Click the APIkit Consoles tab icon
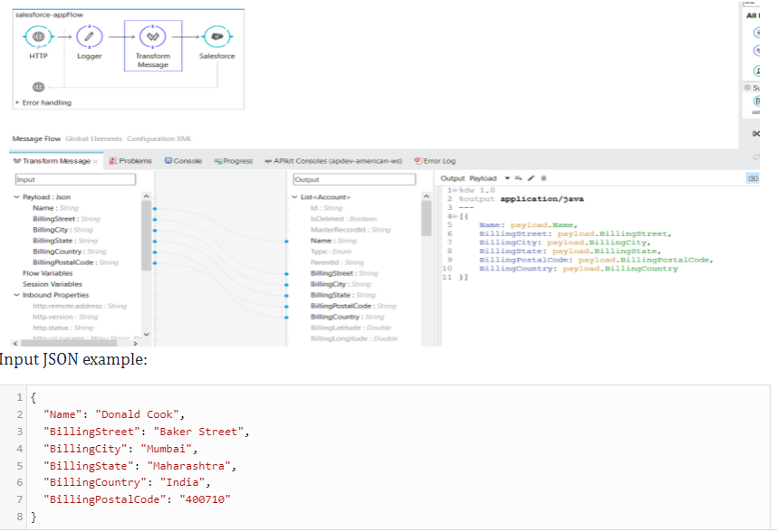The height and width of the screenshot is (532, 777). [x=268, y=161]
